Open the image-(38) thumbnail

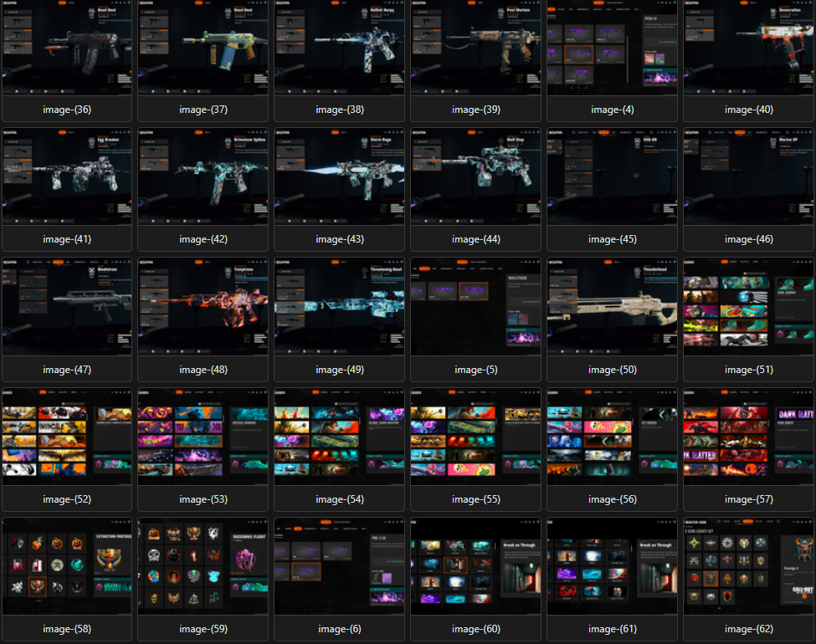(x=339, y=48)
